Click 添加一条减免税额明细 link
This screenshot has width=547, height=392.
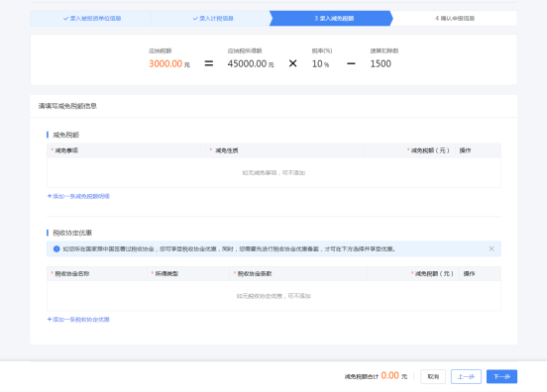[x=78, y=196]
